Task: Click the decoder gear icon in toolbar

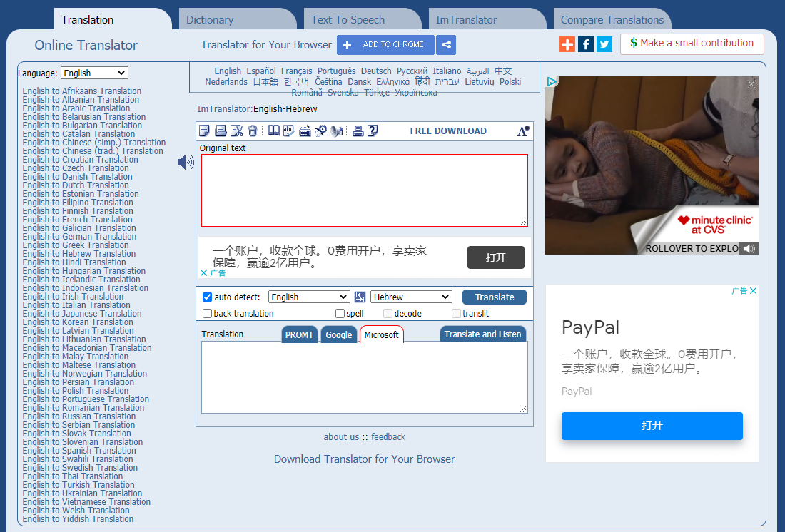Action: [320, 131]
